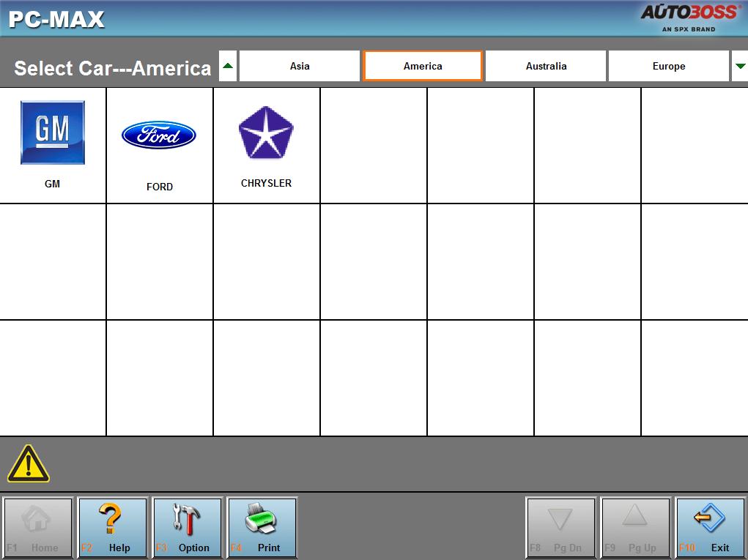Click the yellow warning triangle icon
The height and width of the screenshot is (560, 748).
coord(28,463)
